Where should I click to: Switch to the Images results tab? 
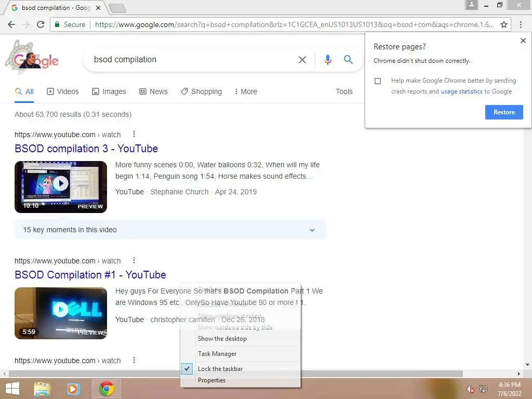click(x=109, y=91)
